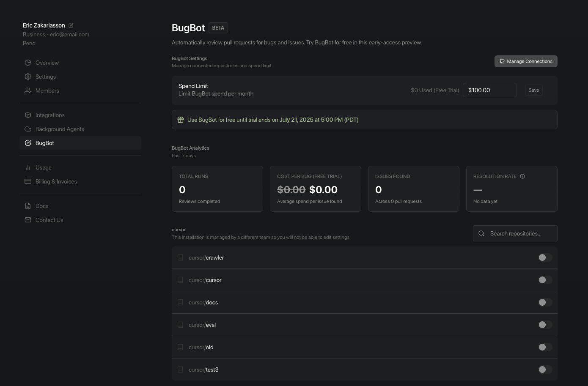The image size is (588, 386).
Task: Click the Usage bar chart icon
Action: click(x=28, y=167)
